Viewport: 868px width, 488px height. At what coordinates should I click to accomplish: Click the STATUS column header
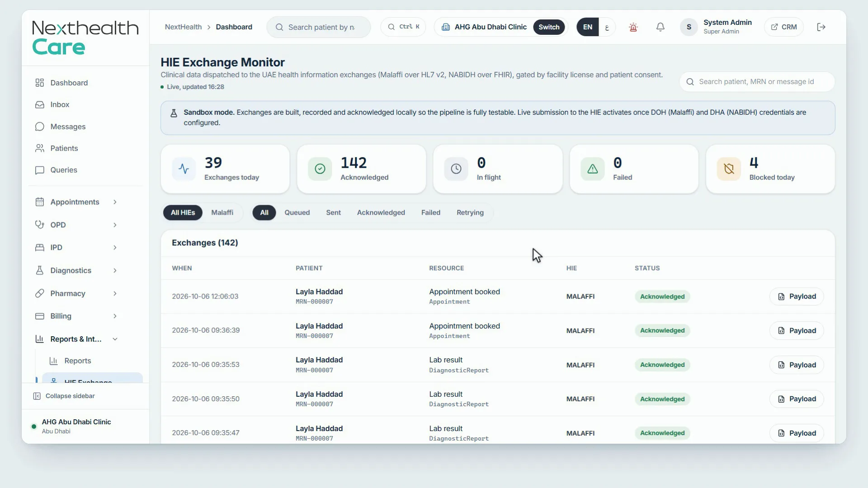647,268
